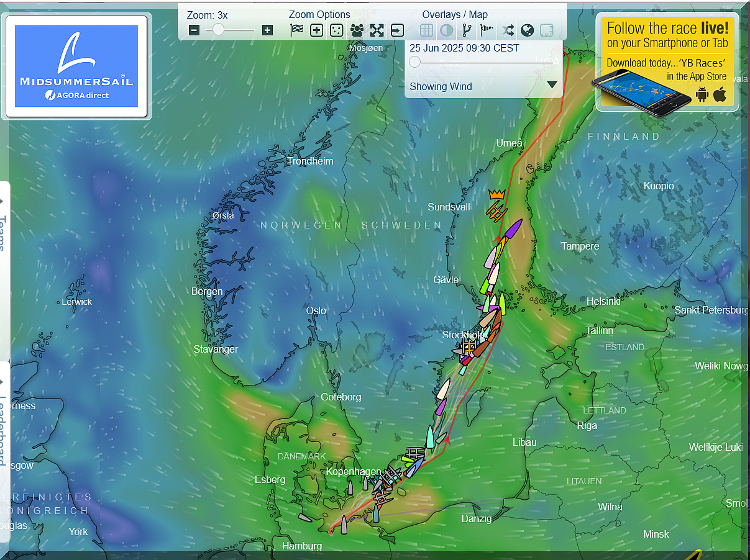The width and height of the screenshot is (750, 560).
Task: Zoom to the whole fleet group icon
Action: tap(357, 30)
